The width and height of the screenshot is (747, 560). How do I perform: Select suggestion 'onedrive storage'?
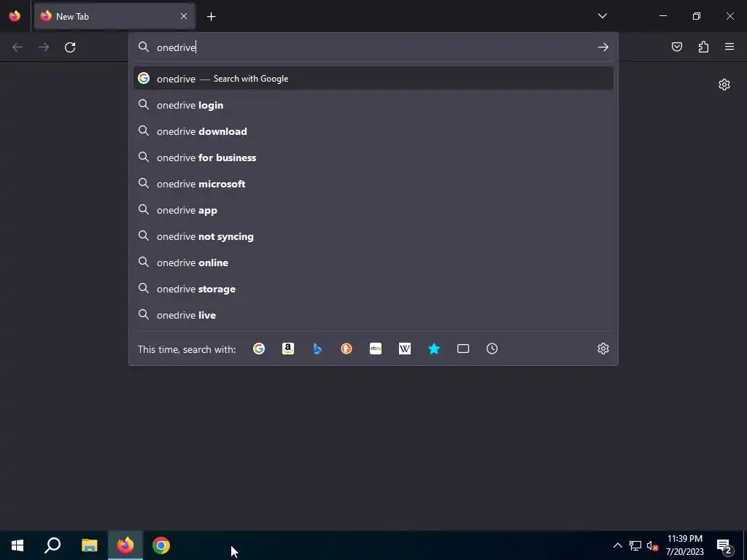click(373, 289)
